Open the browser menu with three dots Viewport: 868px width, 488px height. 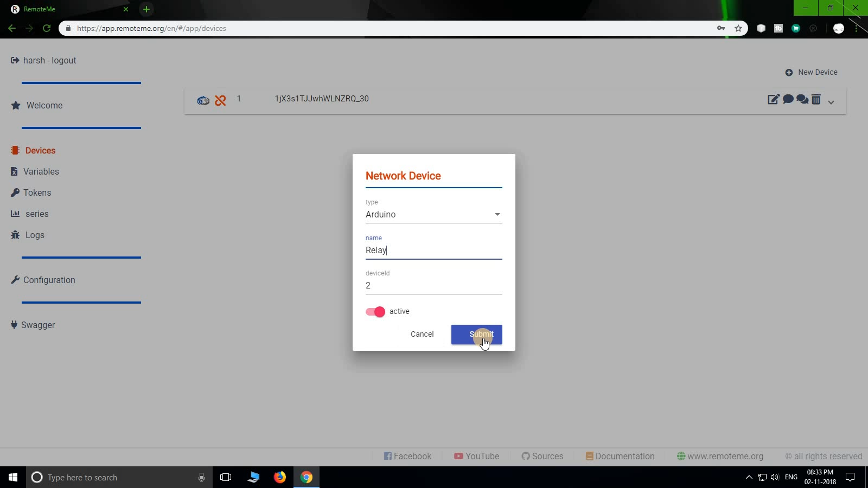click(x=857, y=28)
